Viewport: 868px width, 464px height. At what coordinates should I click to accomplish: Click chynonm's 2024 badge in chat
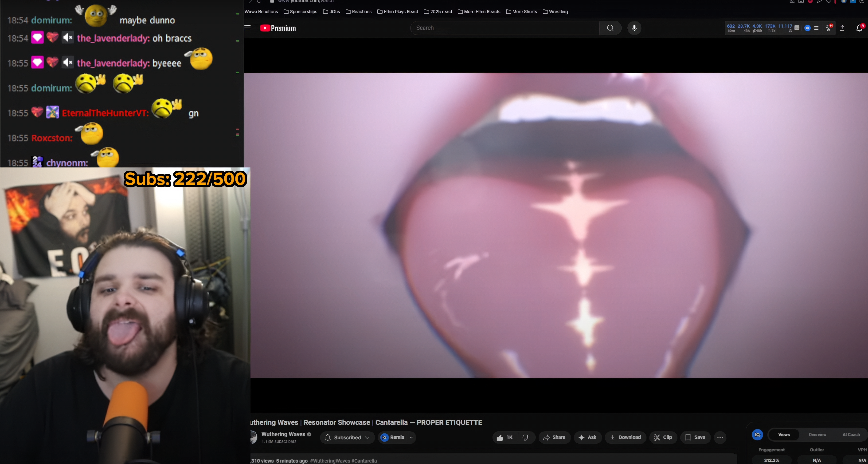[x=37, y=162]
